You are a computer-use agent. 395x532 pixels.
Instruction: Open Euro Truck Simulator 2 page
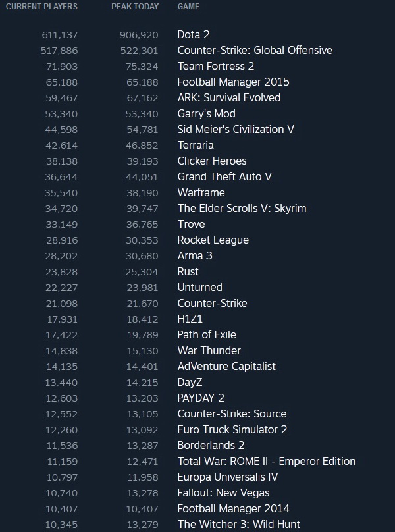coord(232,429)
